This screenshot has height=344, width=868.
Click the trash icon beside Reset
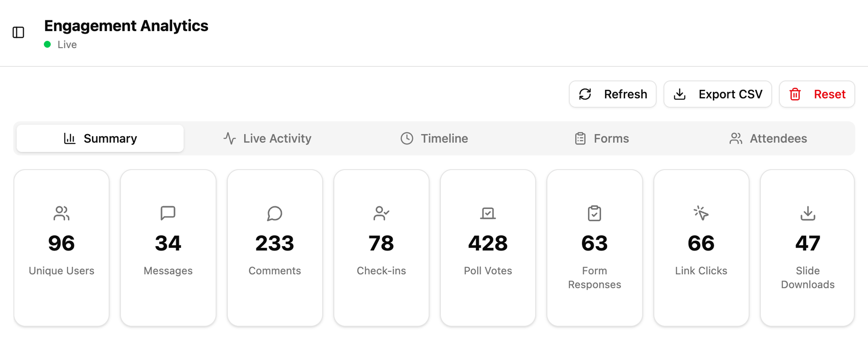tap(795, 94)
